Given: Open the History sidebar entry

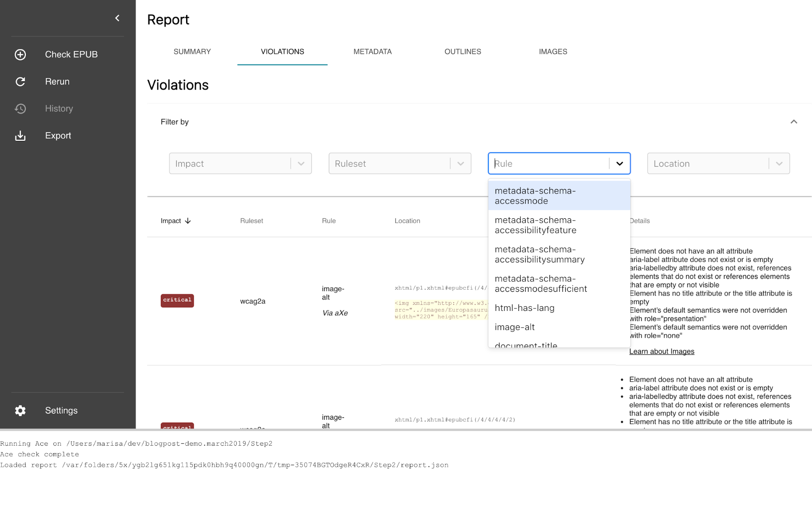Looking at the screenshot, I should point(59,109).
